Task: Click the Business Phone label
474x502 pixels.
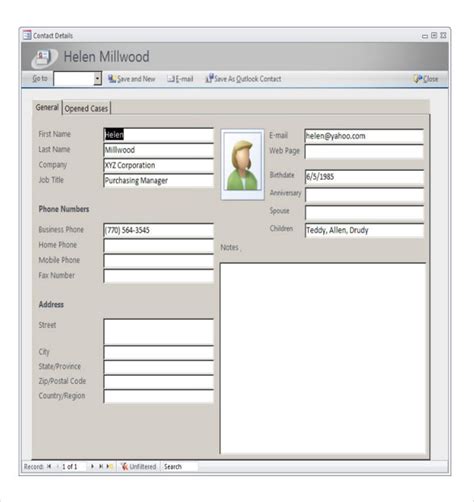Action: [x=61, y=229]
